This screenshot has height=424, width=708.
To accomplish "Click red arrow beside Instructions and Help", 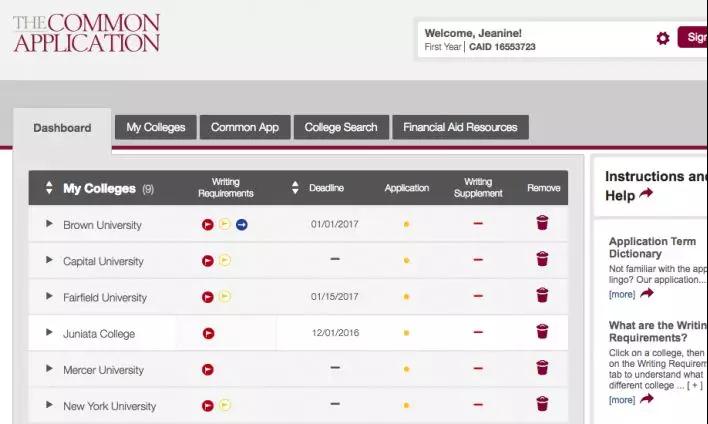I will coord(646,194).
